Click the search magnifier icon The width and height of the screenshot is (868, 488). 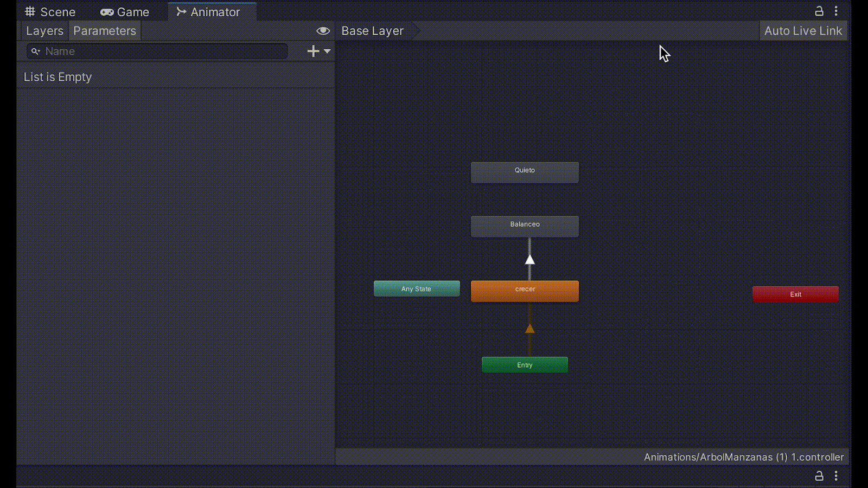35,52
